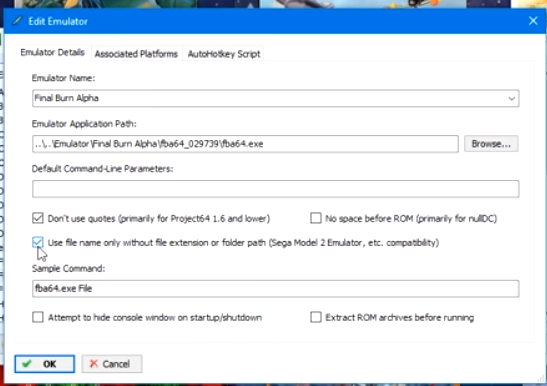Viewport: 547px width, 386px height.
Task: Open the AutoHotkey Script tab
Action: (224, 54)
